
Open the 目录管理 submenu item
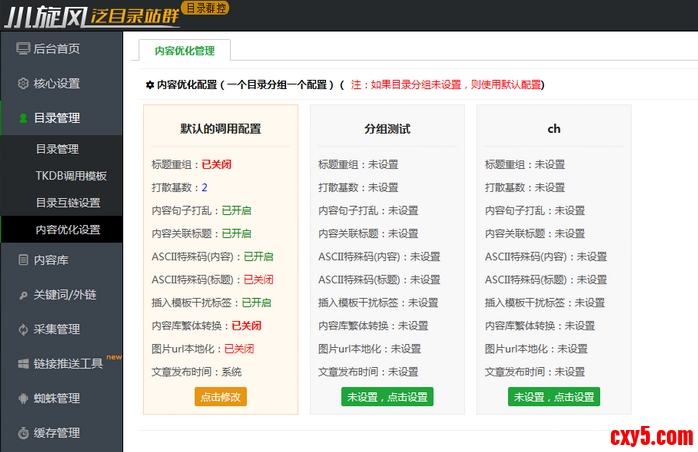click(57, 149)
